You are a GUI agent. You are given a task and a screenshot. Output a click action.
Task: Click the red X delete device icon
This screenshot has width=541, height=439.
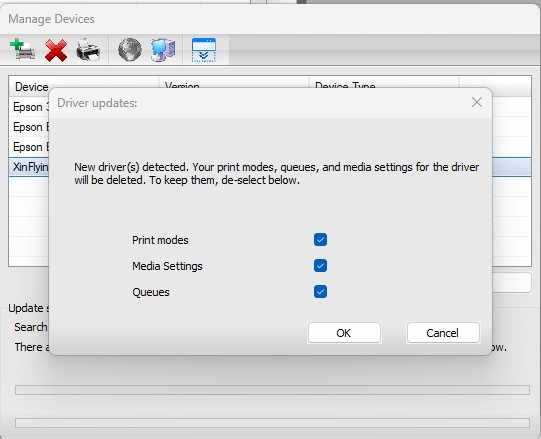click(56, 50)
